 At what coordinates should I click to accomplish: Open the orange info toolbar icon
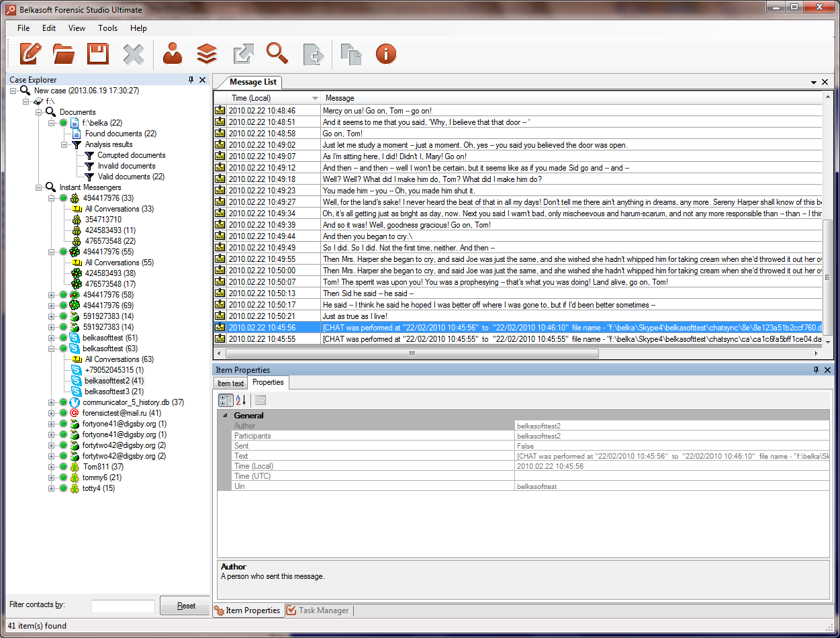[x=386, y=54]
